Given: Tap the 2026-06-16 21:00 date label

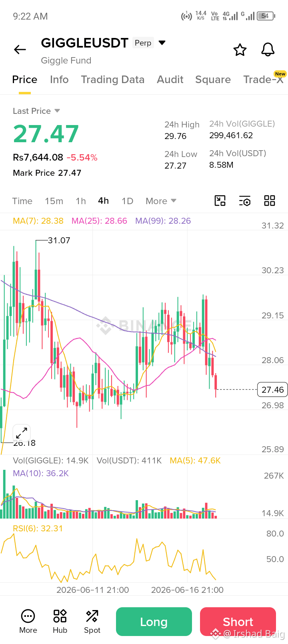Looking at the screenshot, I should 187,590.
